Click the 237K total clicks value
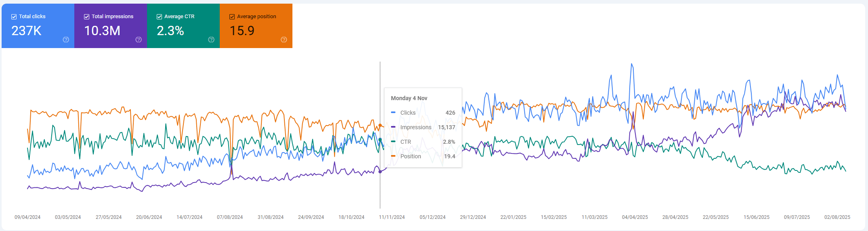 point(27,31)
